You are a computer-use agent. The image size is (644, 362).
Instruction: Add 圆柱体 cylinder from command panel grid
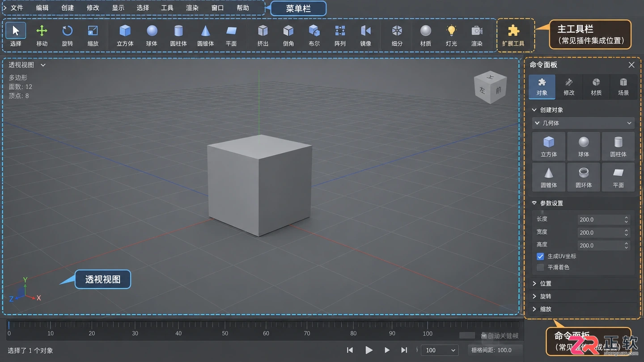618,146
